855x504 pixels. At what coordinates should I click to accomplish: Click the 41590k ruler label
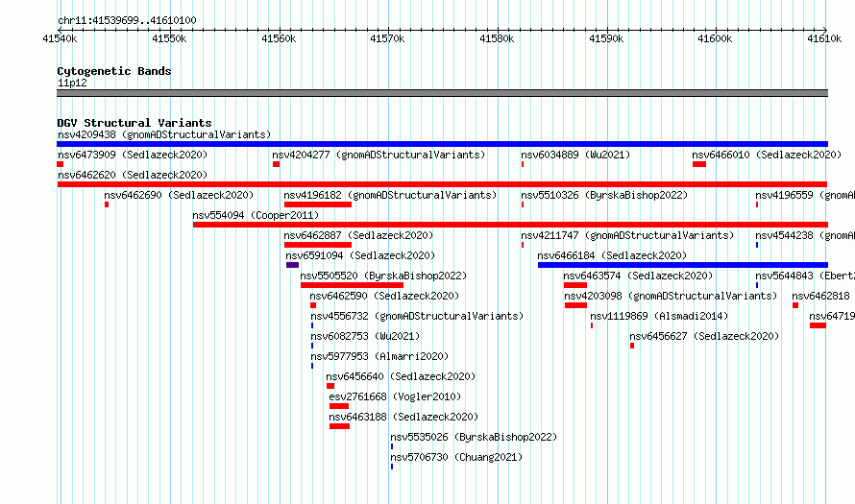[x=606, y=38]
